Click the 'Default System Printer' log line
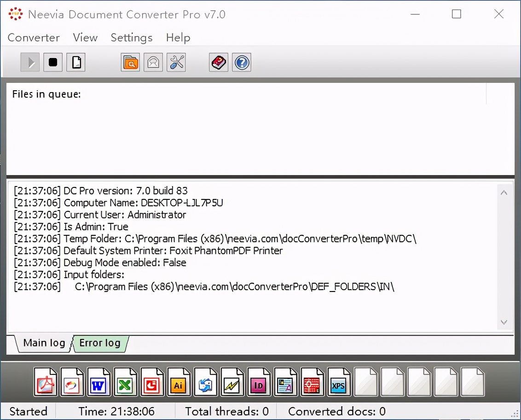The height and width of the screenshot is (420, 521). tap(148, 251)
